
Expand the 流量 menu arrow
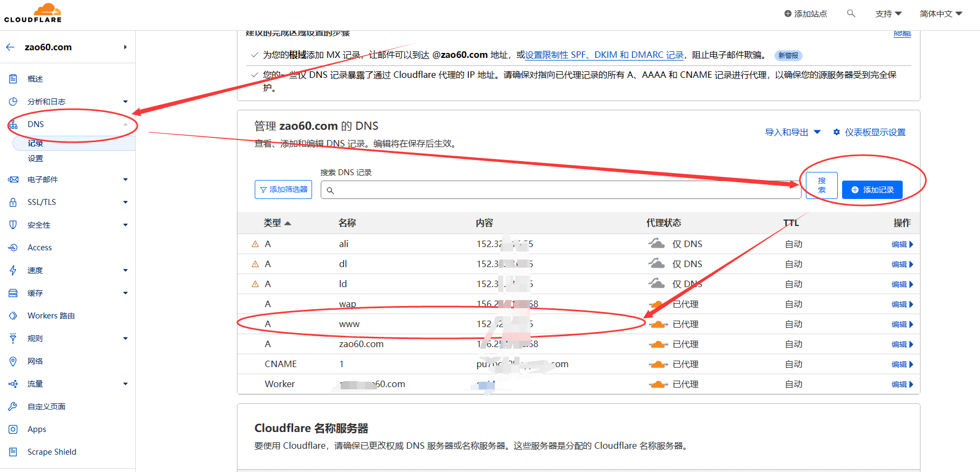click(125, 384)
